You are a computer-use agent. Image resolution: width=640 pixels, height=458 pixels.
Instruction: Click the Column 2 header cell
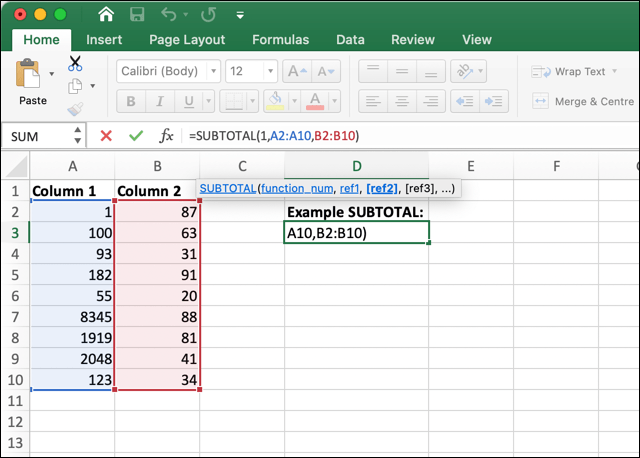157,191
